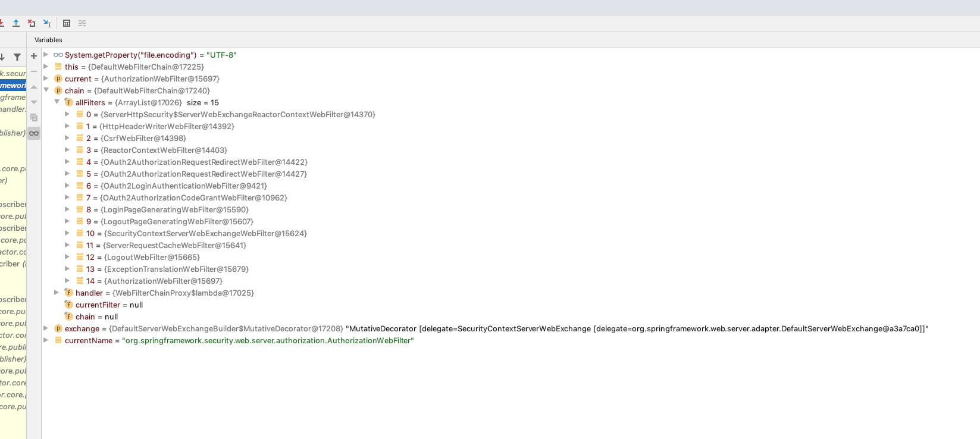Expand the handler WebFilterChainProxy lambda node

(x=57, y=292)
